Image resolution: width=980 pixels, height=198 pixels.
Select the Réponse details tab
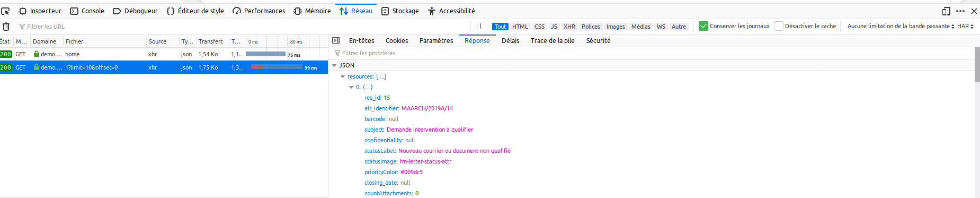477,41
